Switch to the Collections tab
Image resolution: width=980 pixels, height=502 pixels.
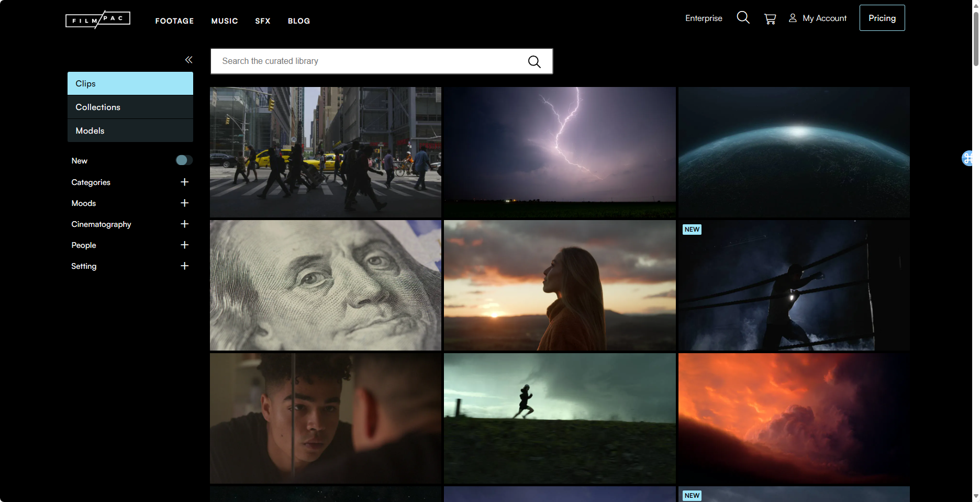(x=130, y=107)
